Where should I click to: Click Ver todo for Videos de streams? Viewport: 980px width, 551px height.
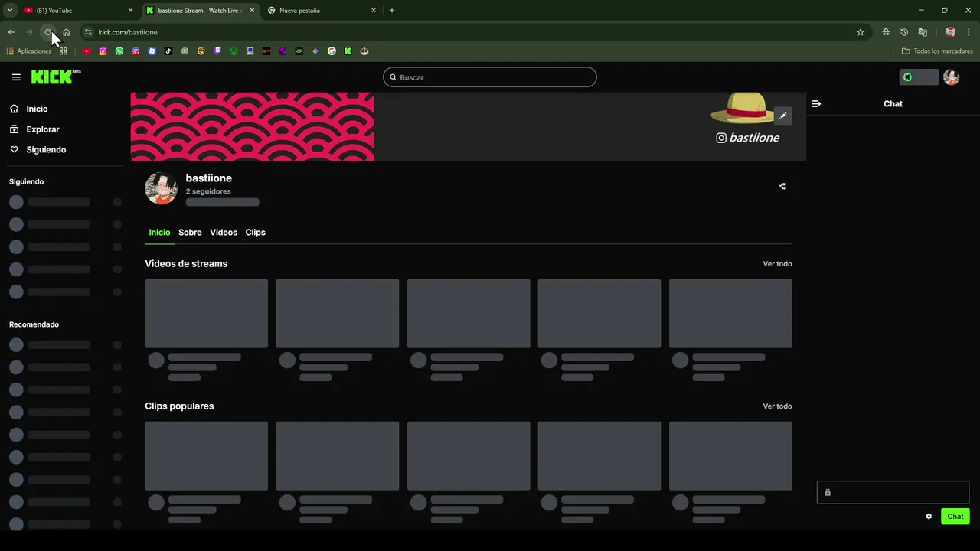pos(777,264)
